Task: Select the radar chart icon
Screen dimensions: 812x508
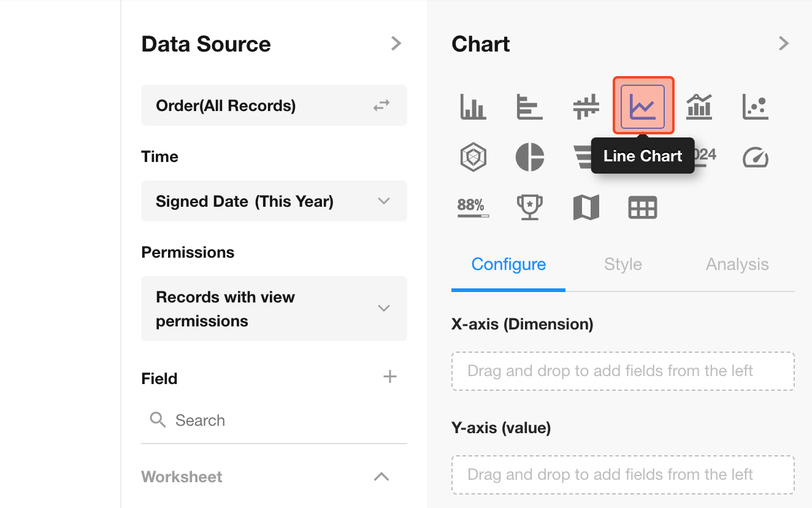Action: pos(473,158)
